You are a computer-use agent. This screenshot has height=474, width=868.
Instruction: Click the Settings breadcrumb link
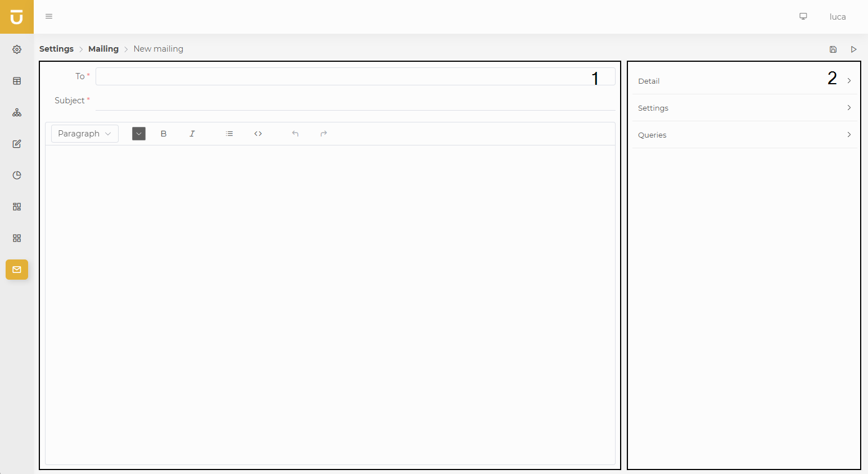pos(56,49)
